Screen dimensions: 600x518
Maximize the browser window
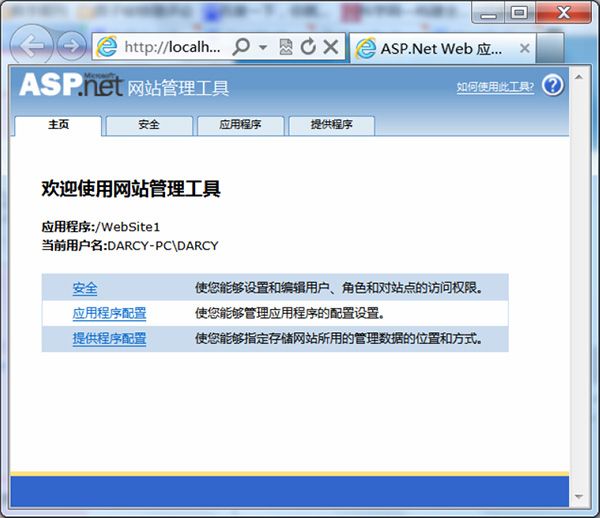[x=519, y=13]
